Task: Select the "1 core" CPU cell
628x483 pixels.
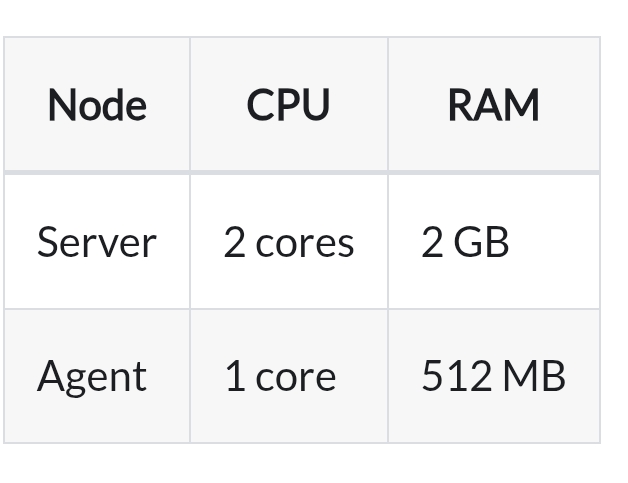Action: coord(280,376)
